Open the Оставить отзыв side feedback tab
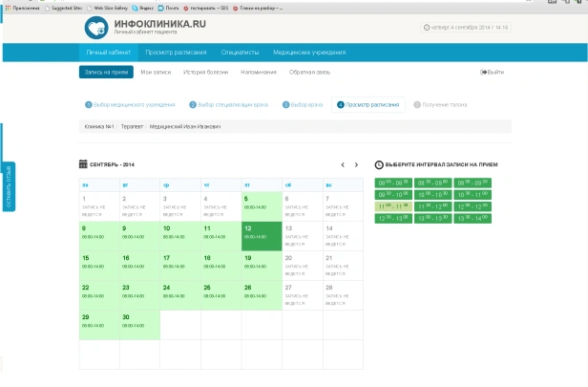Viewport: 588px width, 387px height. (x=9, y=186)
